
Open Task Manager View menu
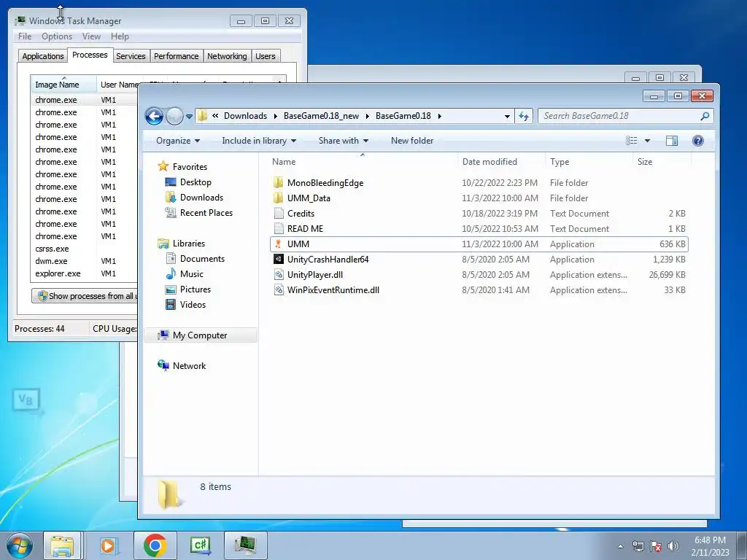91,36
